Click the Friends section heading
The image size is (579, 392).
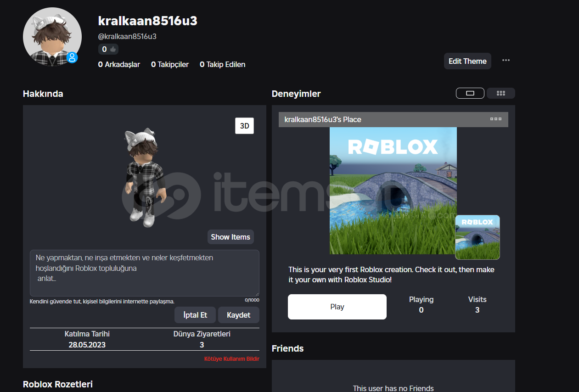point(288,348)
